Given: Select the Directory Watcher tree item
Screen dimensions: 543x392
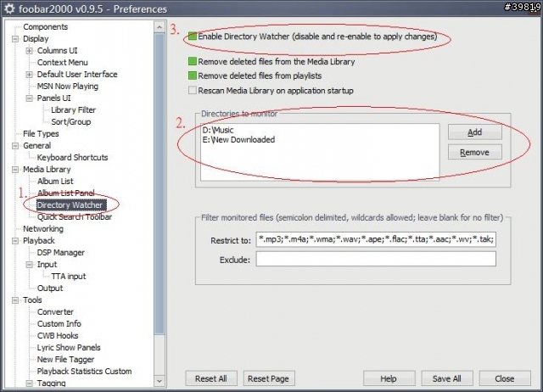Looking at the screenshot, I should pyautogui.click(x=70, y=205).
